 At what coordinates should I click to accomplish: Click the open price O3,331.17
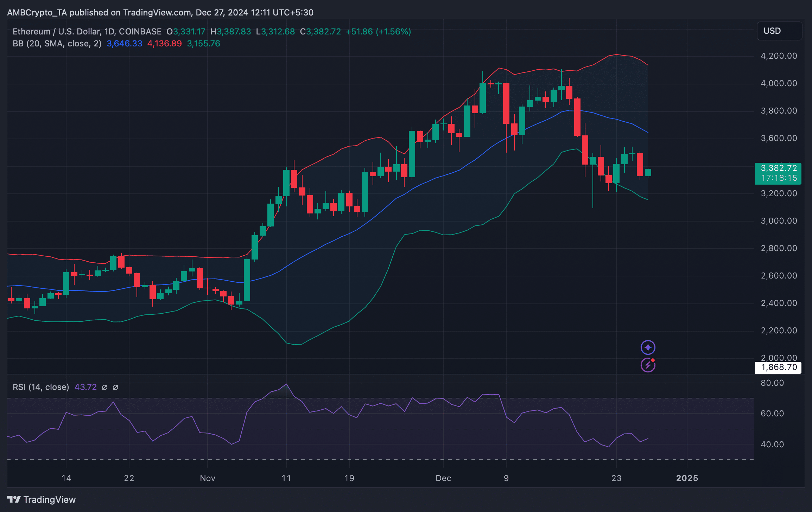tap(186, 32)
